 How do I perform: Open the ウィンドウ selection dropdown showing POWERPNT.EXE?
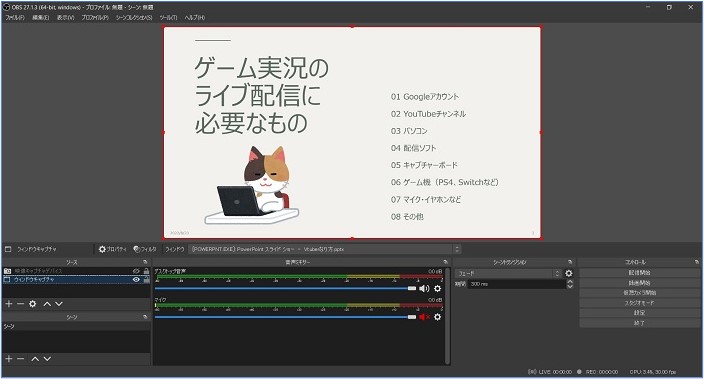point(325,249)
